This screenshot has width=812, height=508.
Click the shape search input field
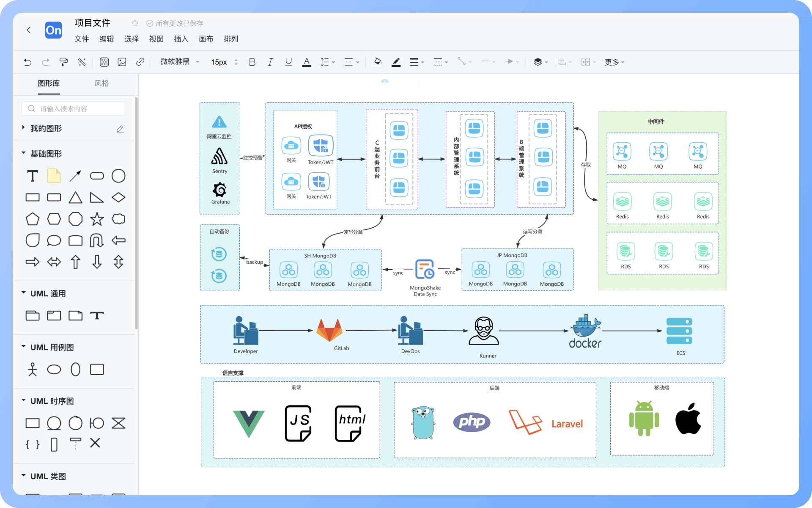(74, 109)
